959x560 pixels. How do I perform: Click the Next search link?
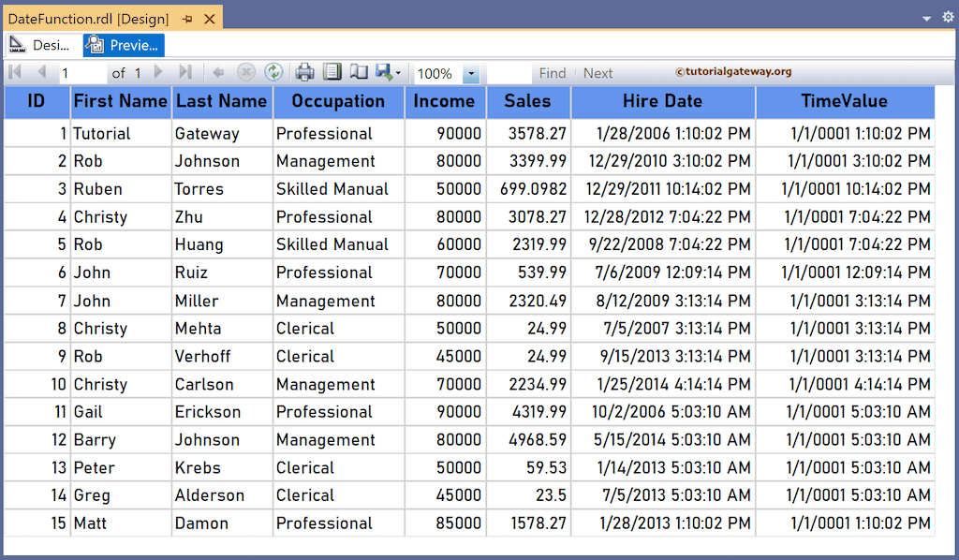[598, 72]
